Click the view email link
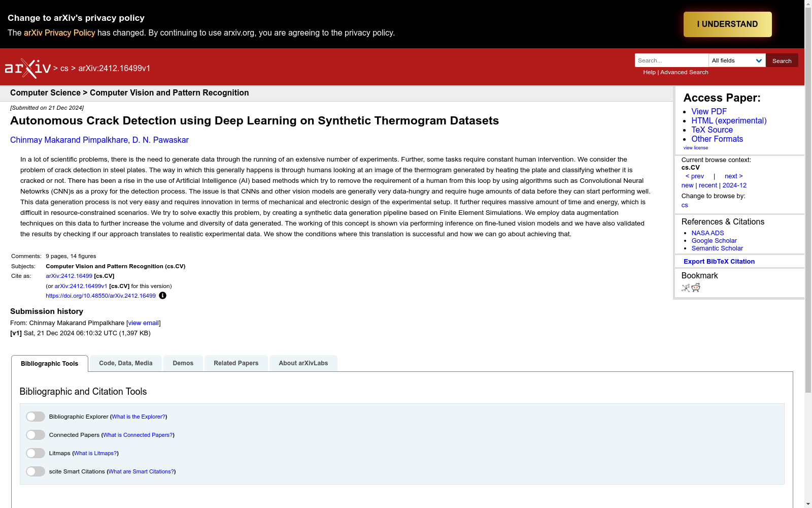 [144, 323]
